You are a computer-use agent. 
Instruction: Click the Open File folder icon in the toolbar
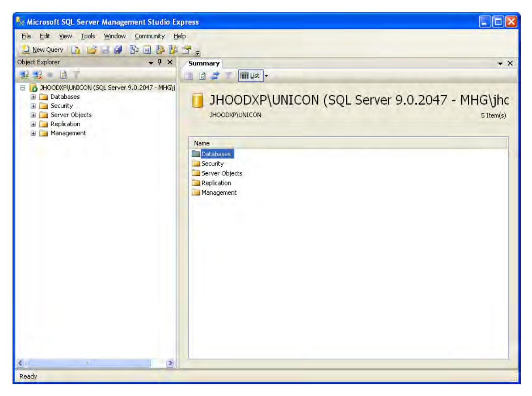(92, 50)
